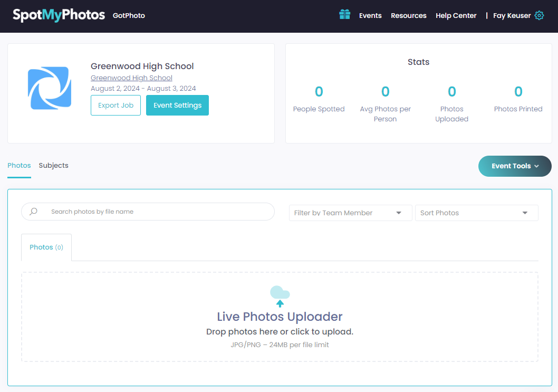
Task: Click the search magnifier icon
Action: click(33, 212)
